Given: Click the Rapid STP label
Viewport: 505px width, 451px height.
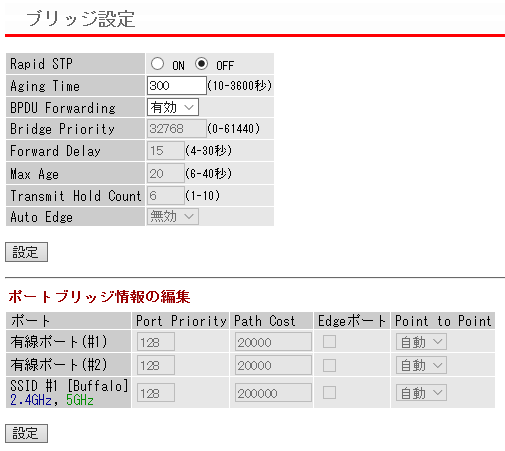Looking at the screenshot, I should click(x=41, y=64).
